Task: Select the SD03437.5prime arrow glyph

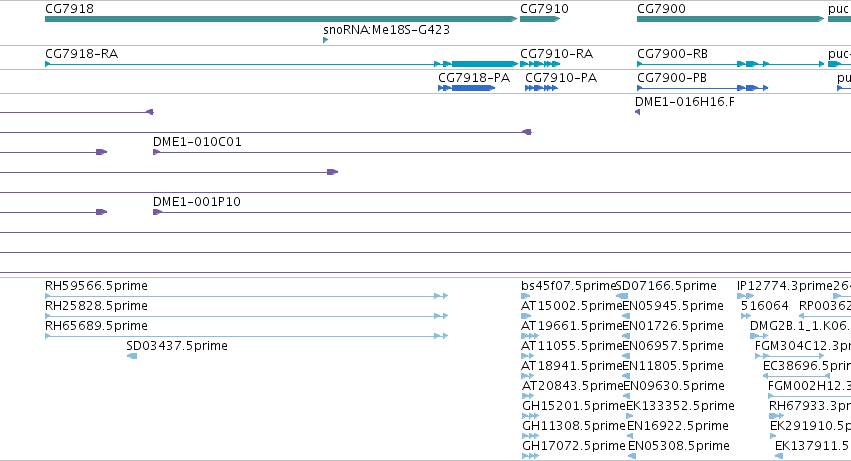Action: [132, 356]
